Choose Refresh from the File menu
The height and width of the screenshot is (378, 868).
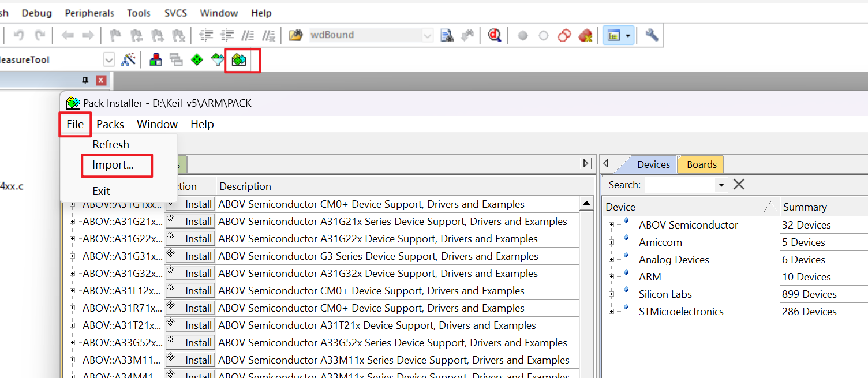coord(111,144)
